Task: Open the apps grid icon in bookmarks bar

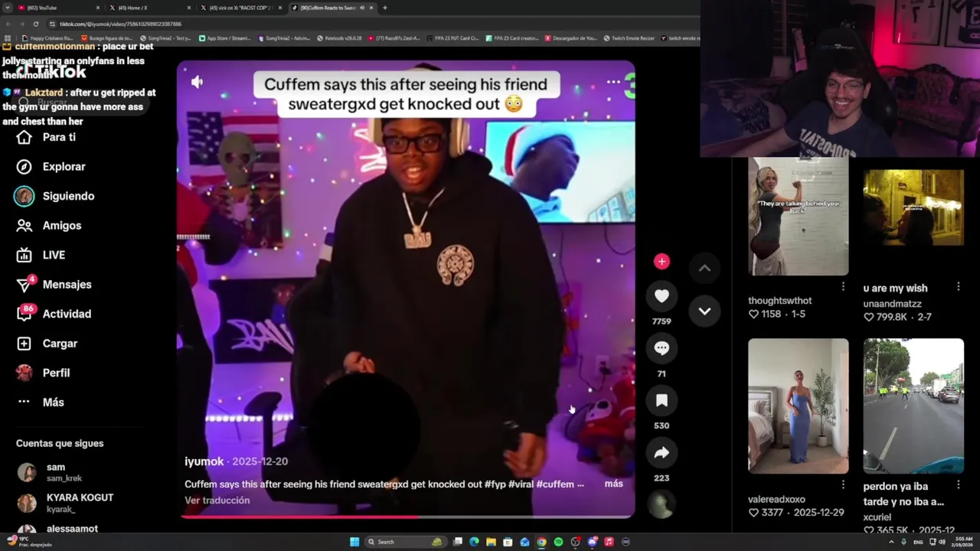Action: (8, 37)
